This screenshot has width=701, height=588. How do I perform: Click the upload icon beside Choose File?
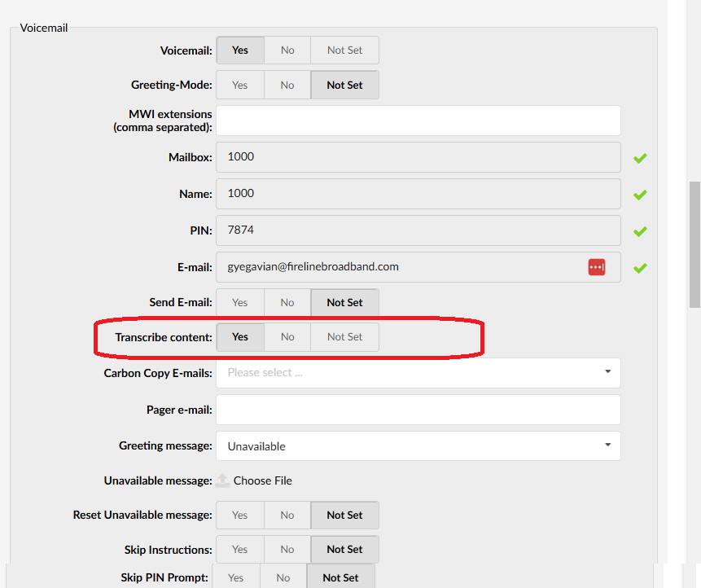point(222,480)
